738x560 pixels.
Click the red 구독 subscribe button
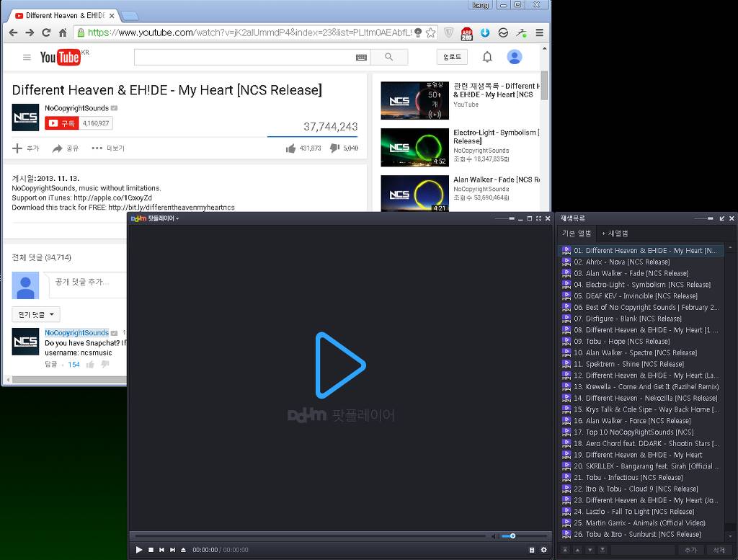coord(61,123)
